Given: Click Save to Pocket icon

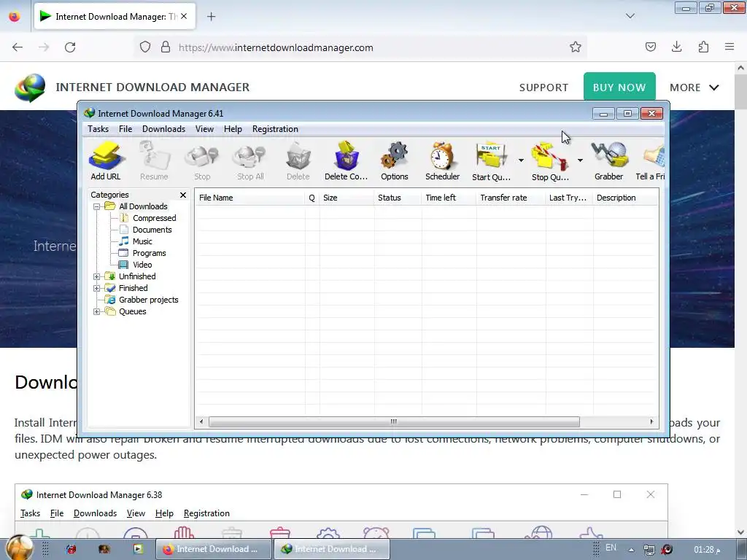Looking at the screenshot, I should [x=650, y=47].
